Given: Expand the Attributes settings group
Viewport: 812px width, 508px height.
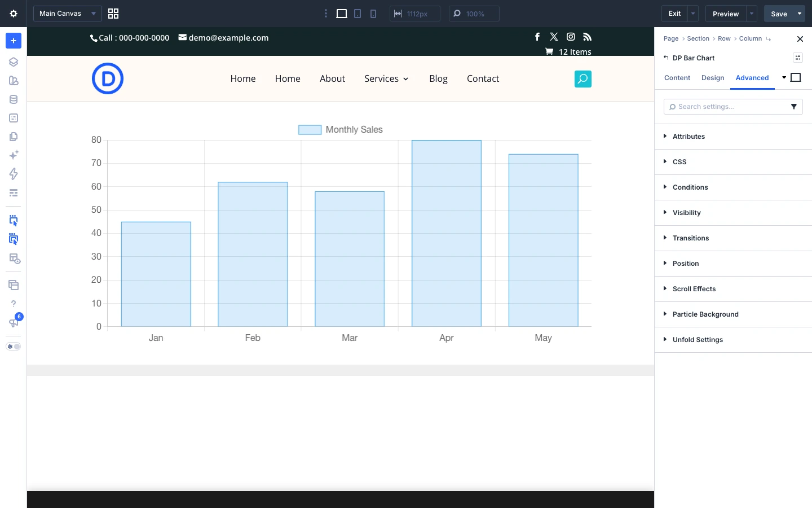Looking at the screenshot, I should [733, 137].
